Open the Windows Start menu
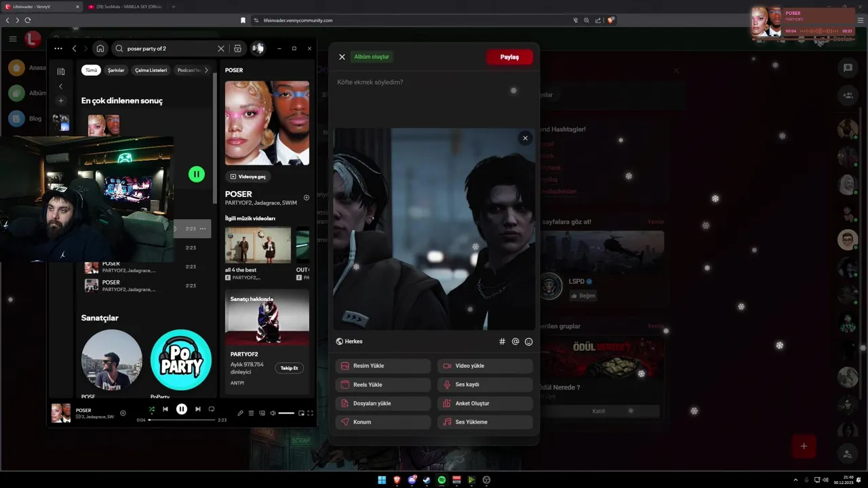Viewport: 868px width, 488px height. coord(382,480)
